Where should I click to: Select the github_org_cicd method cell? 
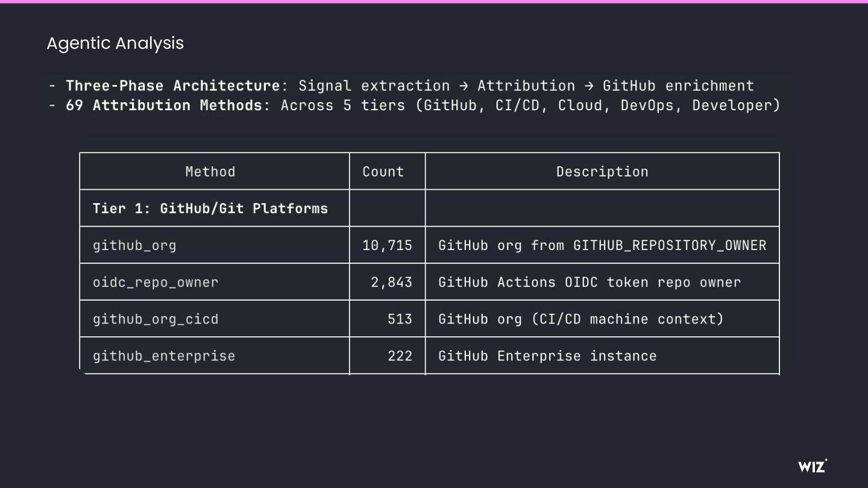pyautogui.click(x=156, y=319)
